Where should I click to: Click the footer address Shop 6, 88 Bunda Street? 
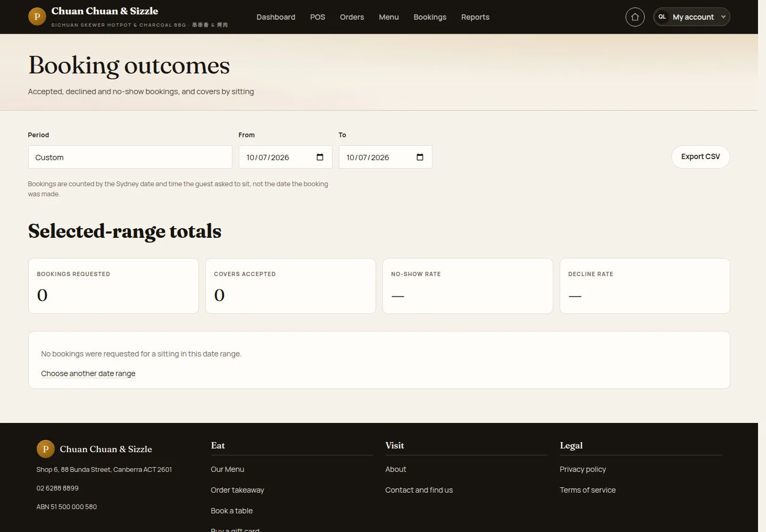pos(104,469)
